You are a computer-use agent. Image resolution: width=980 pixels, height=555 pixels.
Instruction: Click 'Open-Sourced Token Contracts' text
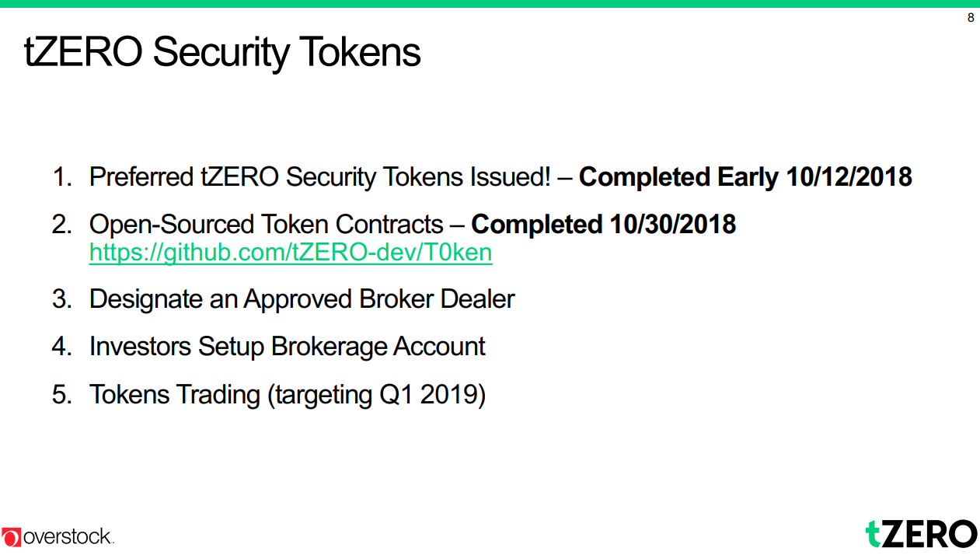[266, 225]
